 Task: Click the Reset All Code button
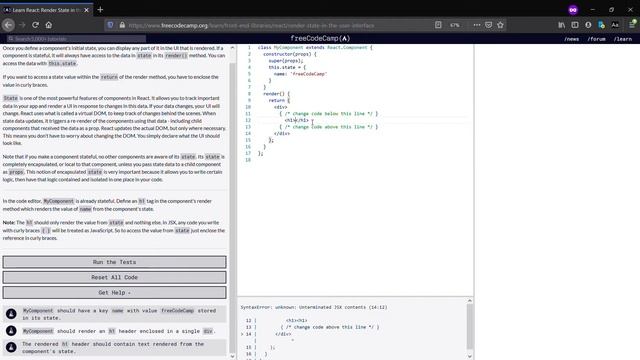(x=114, y=277)
